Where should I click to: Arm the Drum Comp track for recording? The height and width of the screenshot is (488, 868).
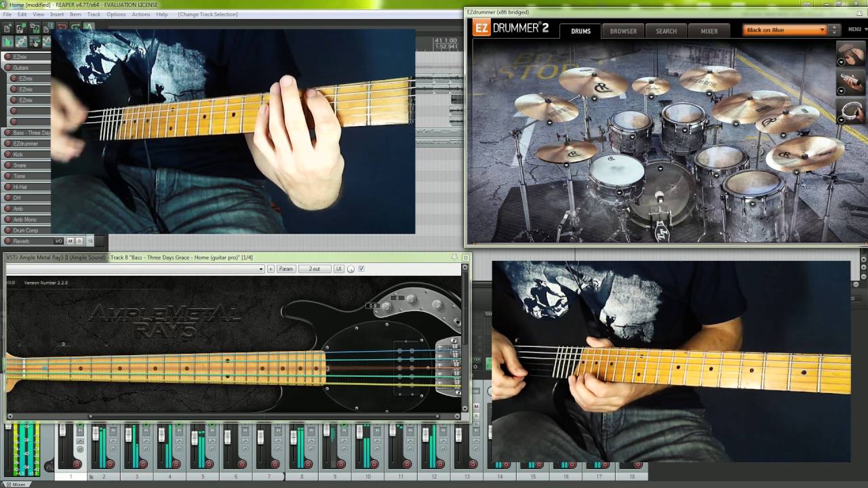pos(7,230)
